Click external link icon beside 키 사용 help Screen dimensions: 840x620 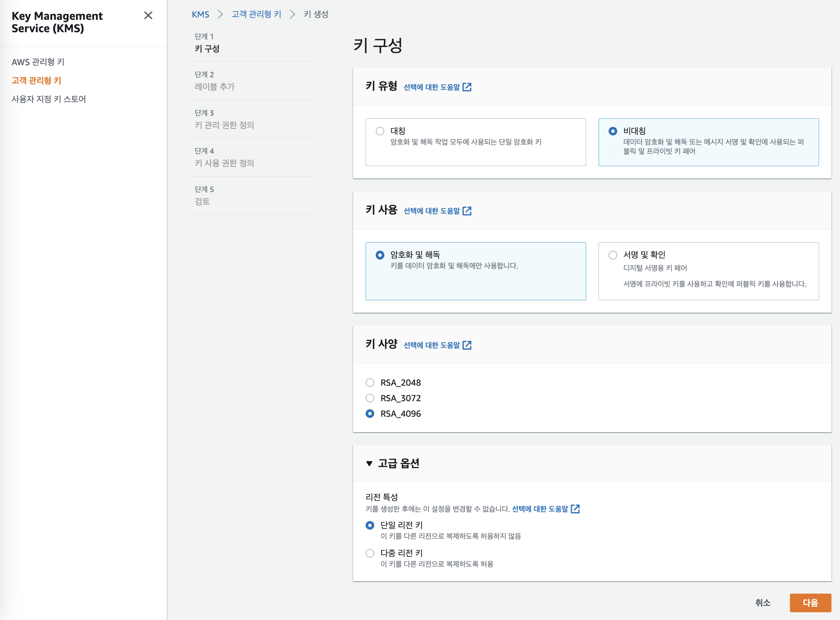tap(467, 211)
